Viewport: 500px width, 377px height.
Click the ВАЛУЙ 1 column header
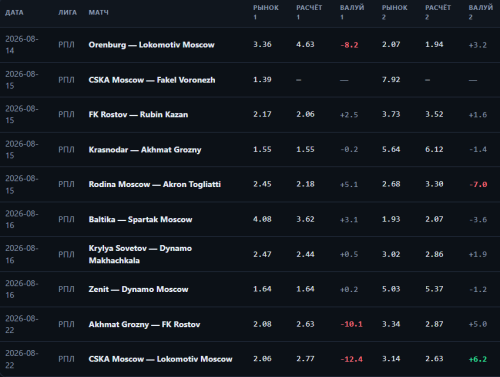click(x=352, y=12)
